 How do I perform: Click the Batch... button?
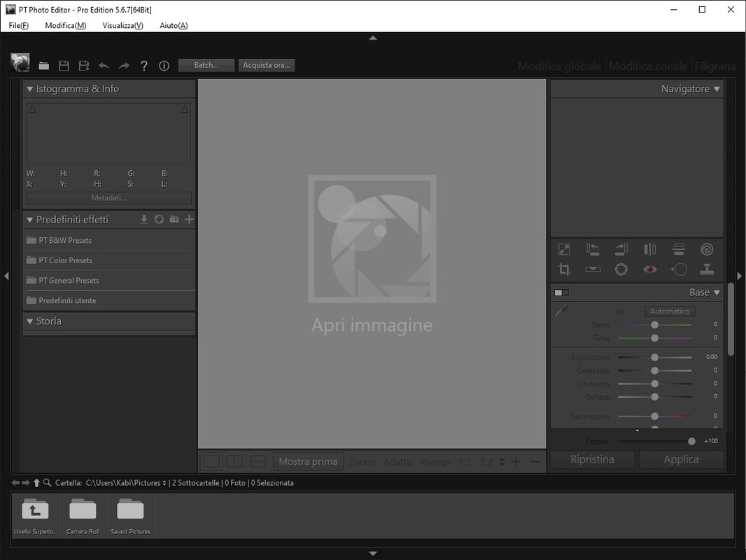(x=206, y=65)
